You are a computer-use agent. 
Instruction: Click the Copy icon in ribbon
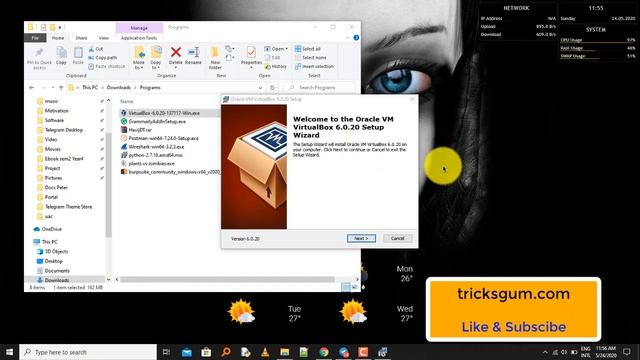(x=61, y=52)
